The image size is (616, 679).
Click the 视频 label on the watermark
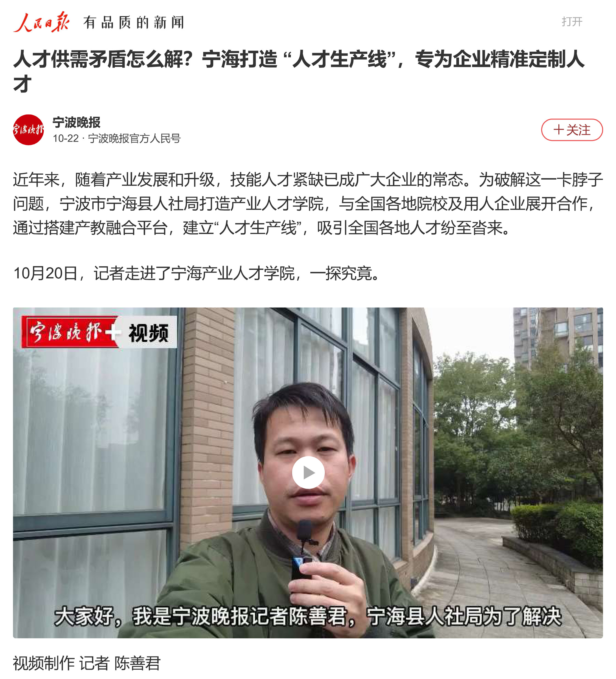(148, 333)
